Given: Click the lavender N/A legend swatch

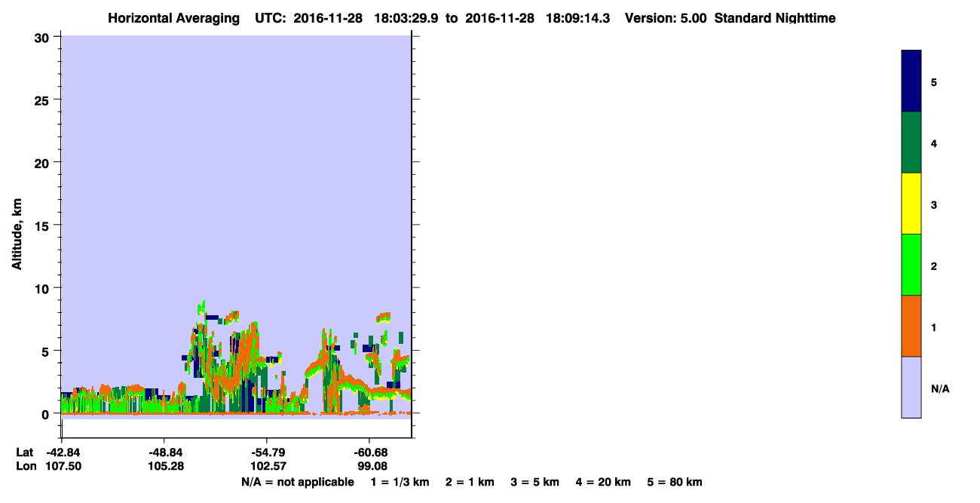Looking at the screenshot, I should coord(911,387).
